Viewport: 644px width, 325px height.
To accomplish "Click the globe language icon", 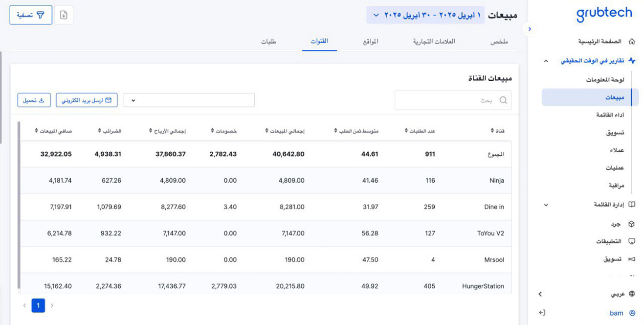I will tap(632, 294).
